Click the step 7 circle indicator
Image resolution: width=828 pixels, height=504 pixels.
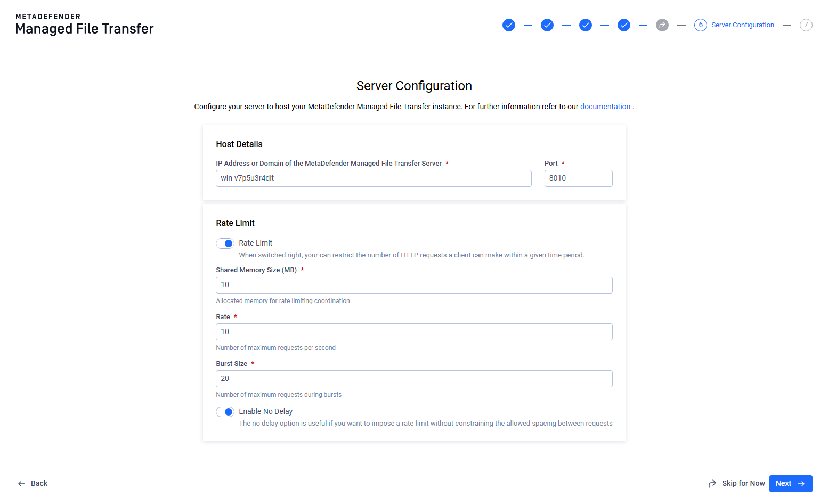(x=806, y=25)
